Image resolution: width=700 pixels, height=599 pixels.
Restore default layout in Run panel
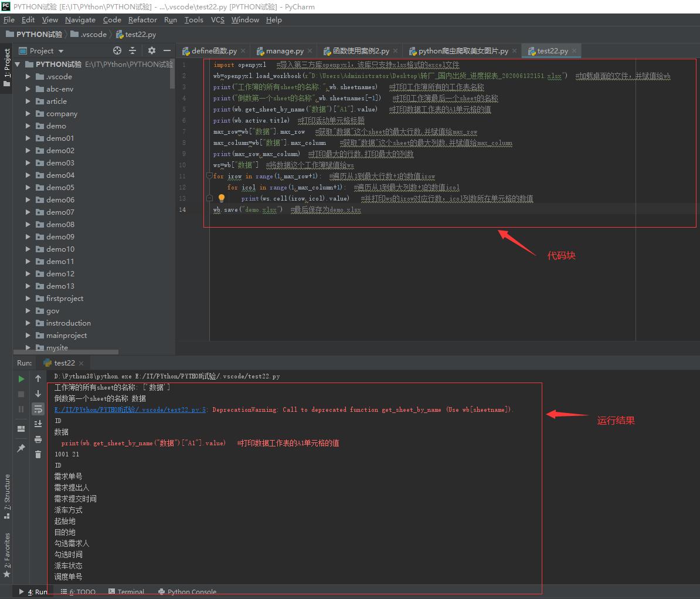tap(21, 427)
